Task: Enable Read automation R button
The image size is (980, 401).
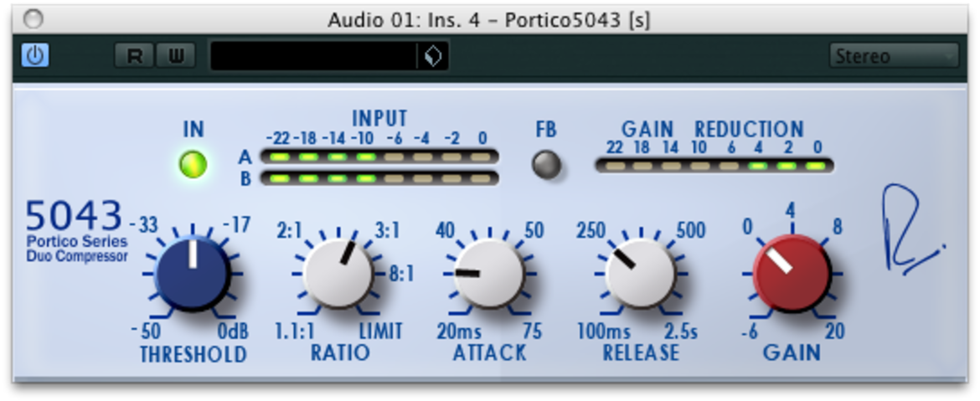Action: [x=134, y=55]
